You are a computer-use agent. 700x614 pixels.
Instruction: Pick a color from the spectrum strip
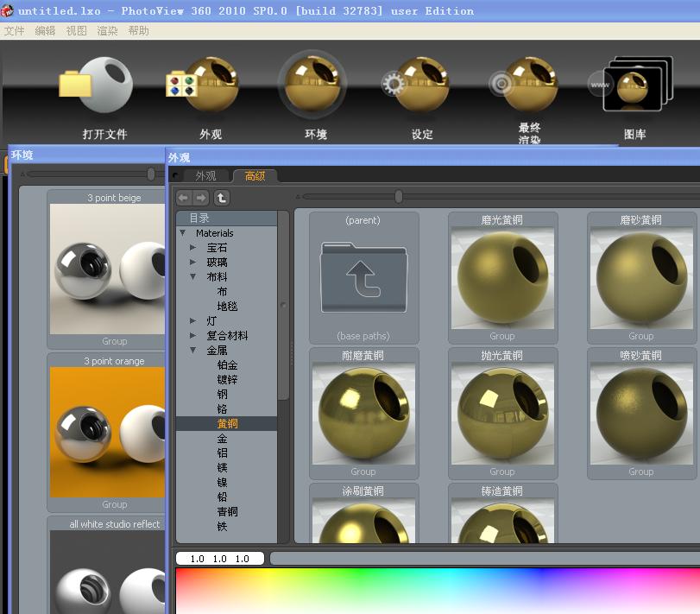438,591
